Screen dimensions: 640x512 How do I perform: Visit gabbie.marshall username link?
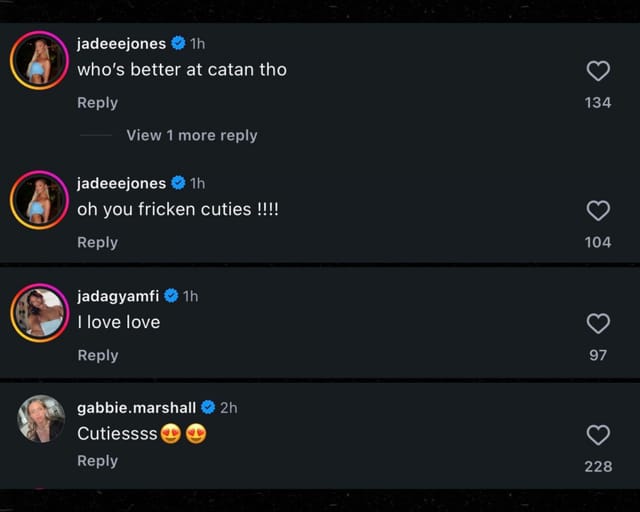[x=136, y=407]
